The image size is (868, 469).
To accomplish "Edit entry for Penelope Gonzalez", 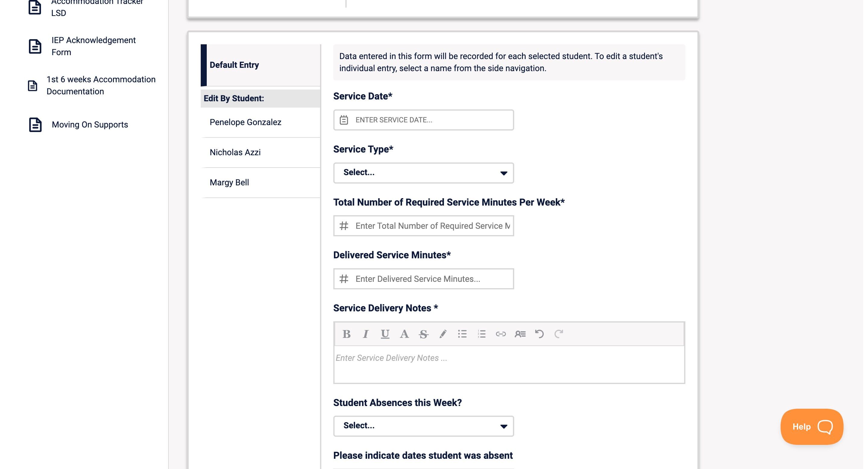I will pyautogui.click(x=245, y=122).
